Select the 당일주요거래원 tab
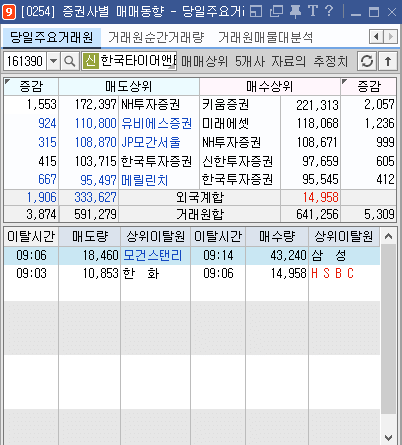Image resolution: width=402 pixels, height=445 pixels. [51, 37]
